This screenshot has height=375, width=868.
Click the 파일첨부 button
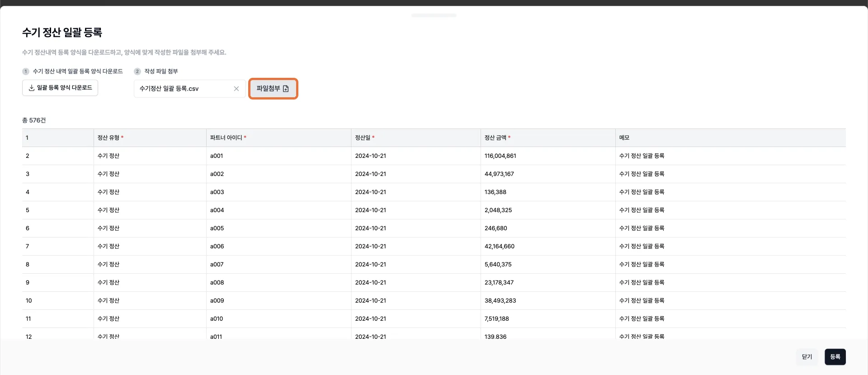tap(273, 89)
